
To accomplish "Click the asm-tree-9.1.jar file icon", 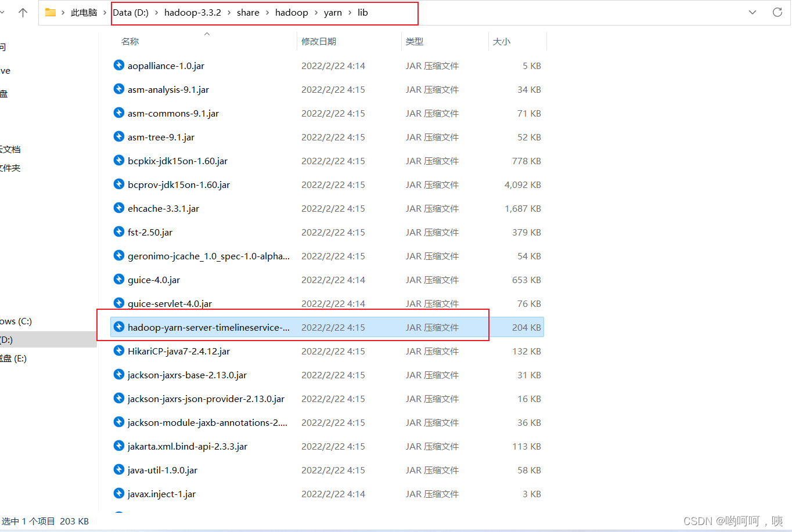I will pos(119,136).
